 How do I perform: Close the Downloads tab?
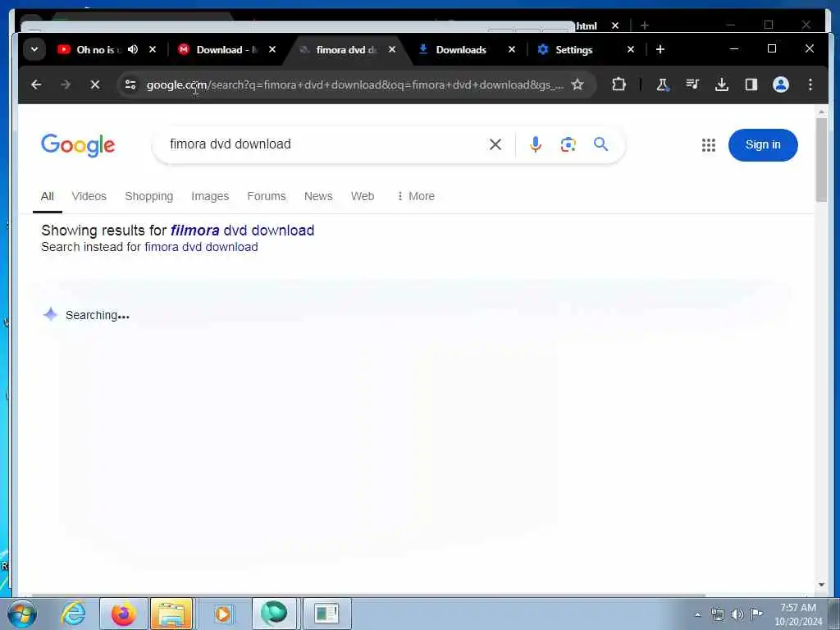tap(512, 49)
